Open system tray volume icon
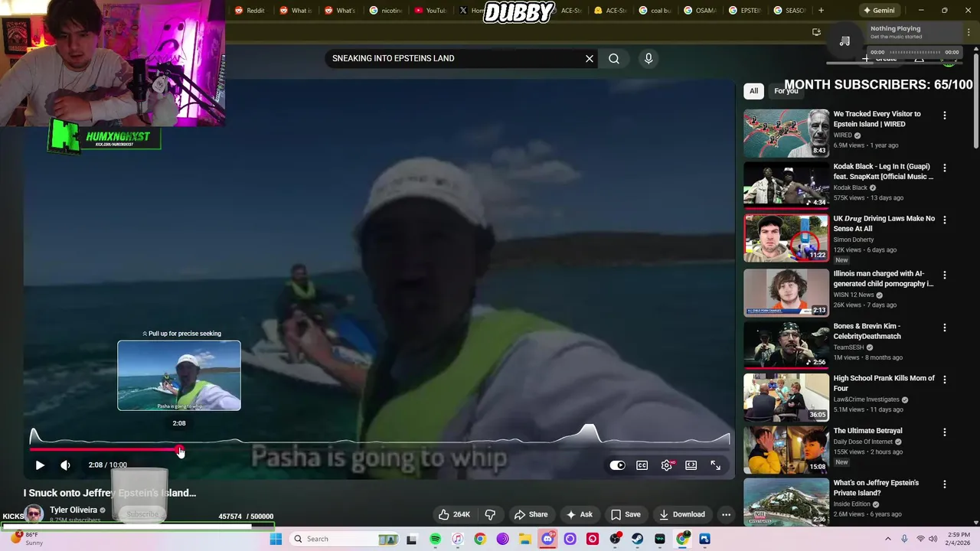980x551 pixels. pyautogui.click(x=933, y=539)
